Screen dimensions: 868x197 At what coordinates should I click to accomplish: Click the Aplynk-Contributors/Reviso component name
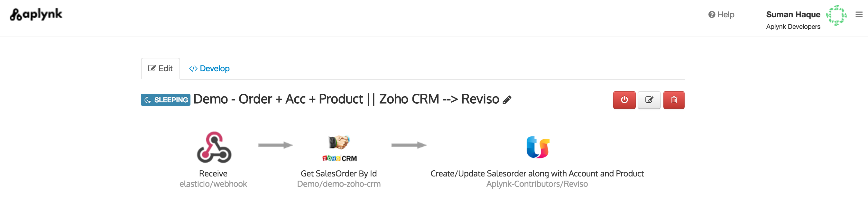click(x=537, y=184)
